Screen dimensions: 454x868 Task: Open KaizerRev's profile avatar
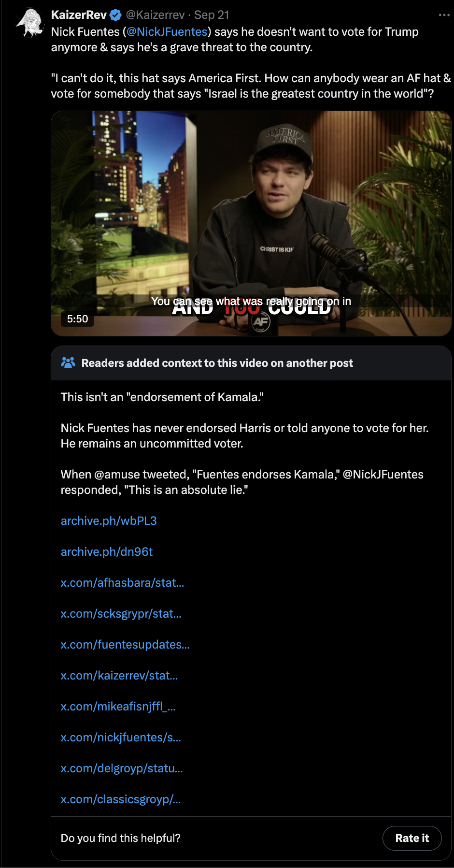[x=30, y=23]
